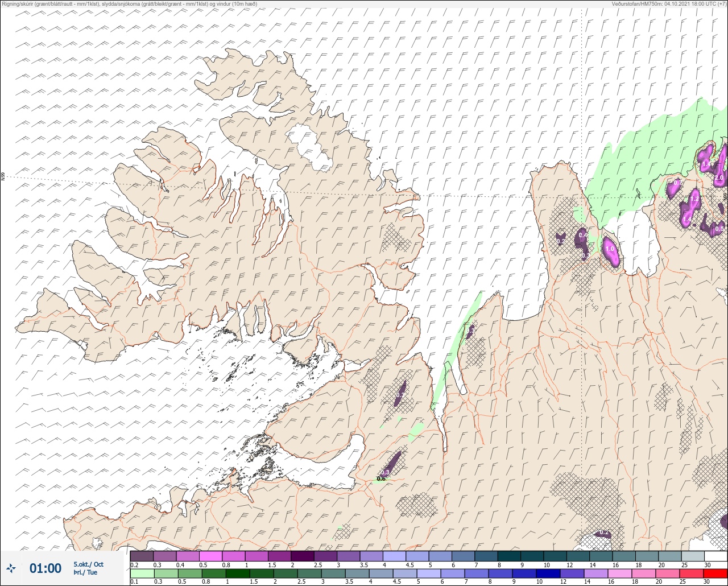Select the pale green bottom-row swatch labeled 0.1
Viewport: 728px width, 586px height.
[142, 573]
